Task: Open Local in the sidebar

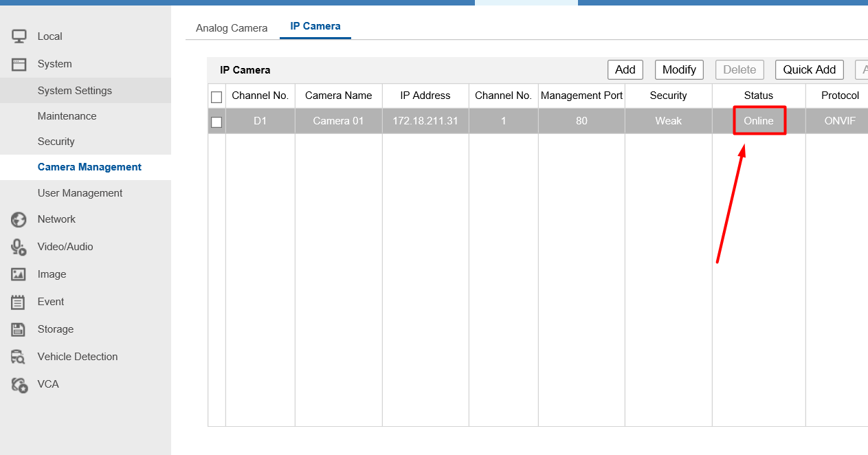Action: click(x=49, y=36)
